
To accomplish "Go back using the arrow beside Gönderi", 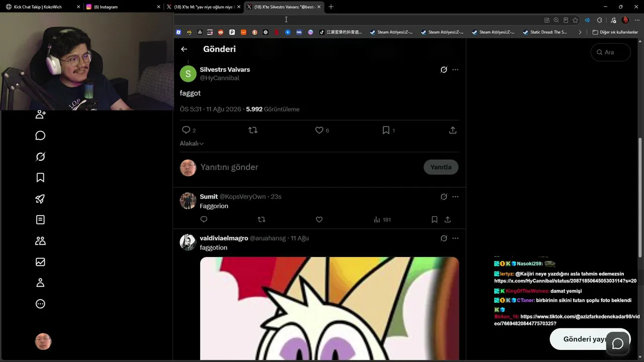I will coord(184,49).
